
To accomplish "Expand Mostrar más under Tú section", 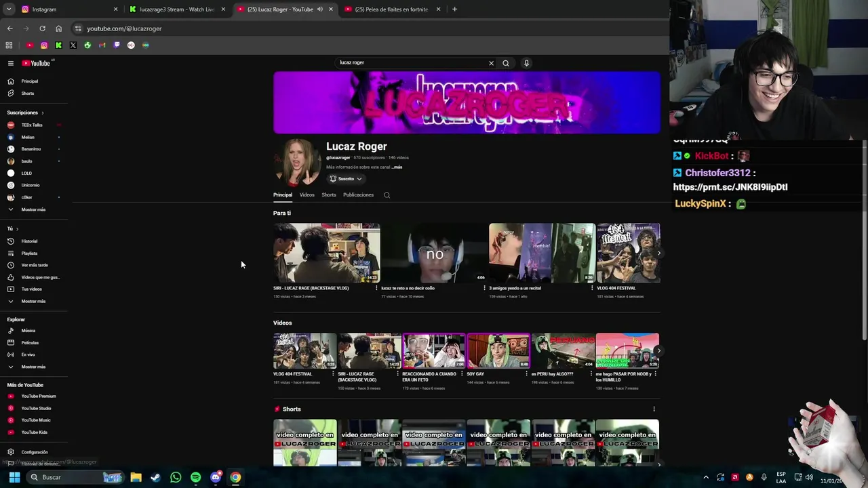I will pos(33,301).
